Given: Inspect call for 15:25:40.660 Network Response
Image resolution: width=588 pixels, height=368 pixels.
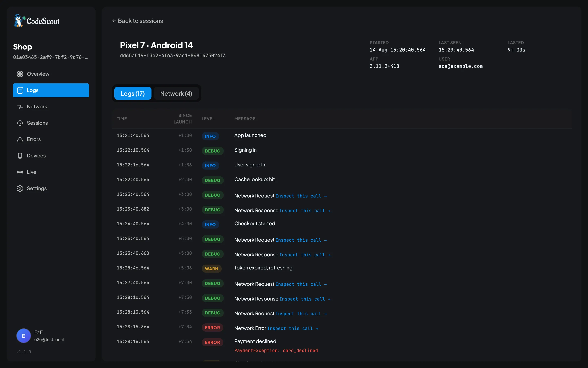Looking at the screenshot, I should [x=305, y=255].
